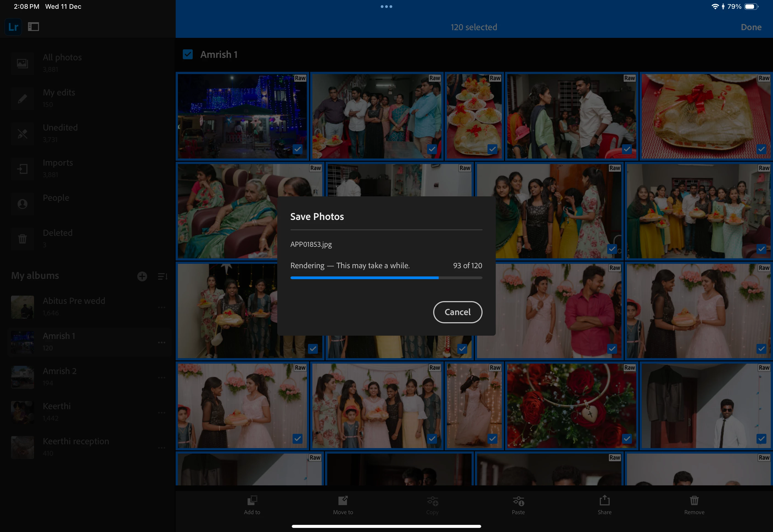Screen dimensions: 773x532
Task: Open options menu for Keerthi album
Action: coord(162,413)
